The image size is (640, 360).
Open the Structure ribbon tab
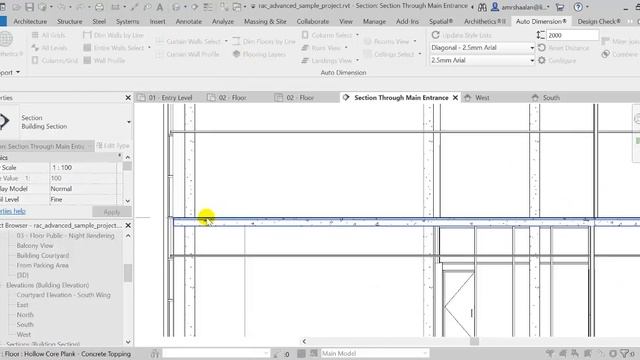pos(69,21)
